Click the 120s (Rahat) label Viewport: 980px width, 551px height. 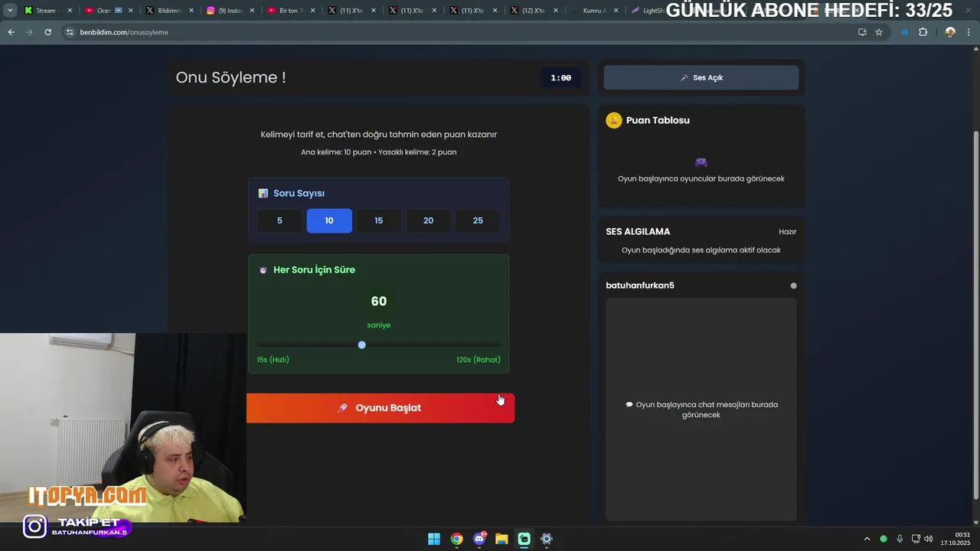tap(479, 360)
